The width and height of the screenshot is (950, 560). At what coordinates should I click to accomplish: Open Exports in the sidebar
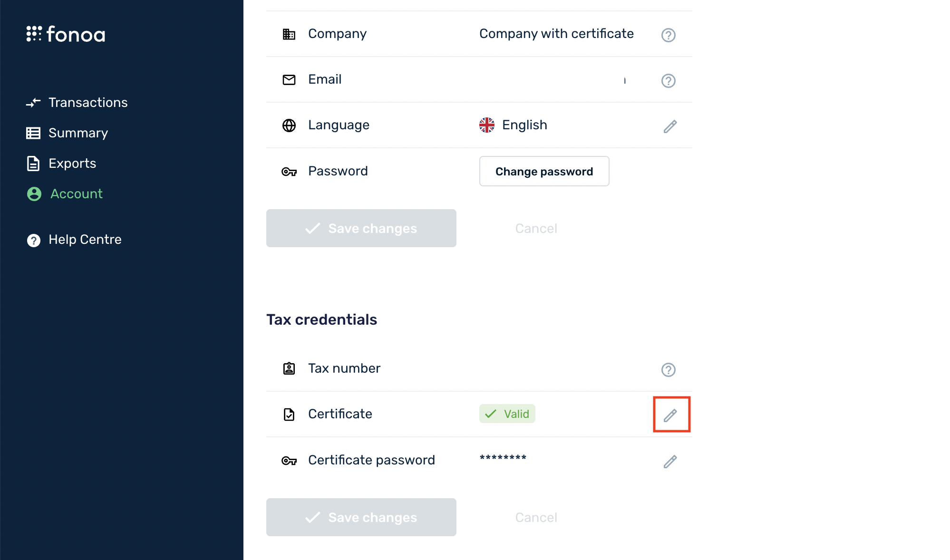(x=72, y=164)
